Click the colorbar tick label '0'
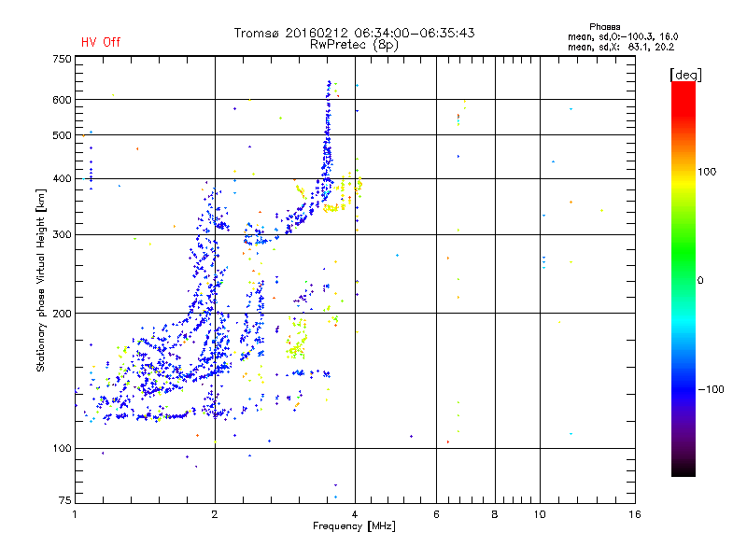 700,281
